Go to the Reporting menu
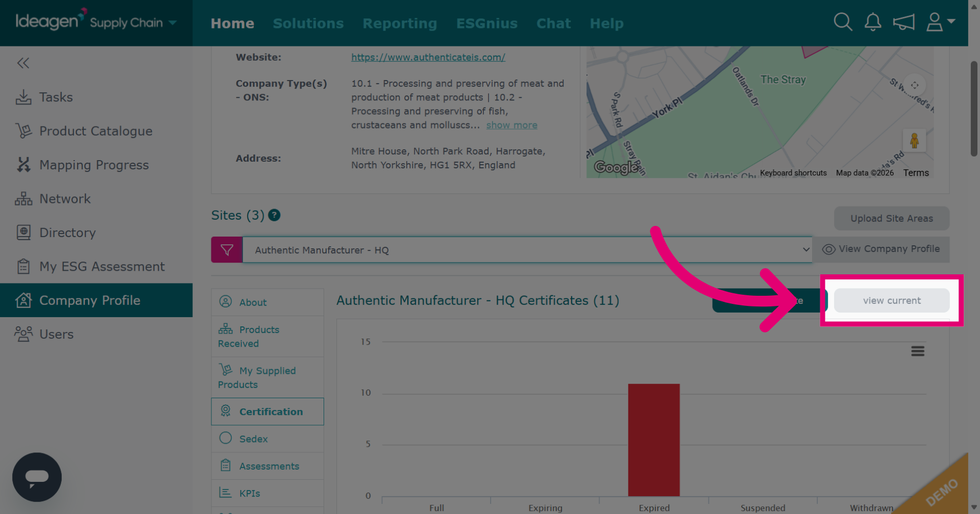Image resolution: width=980 pixels, height=514 pixels. point(400,23)
